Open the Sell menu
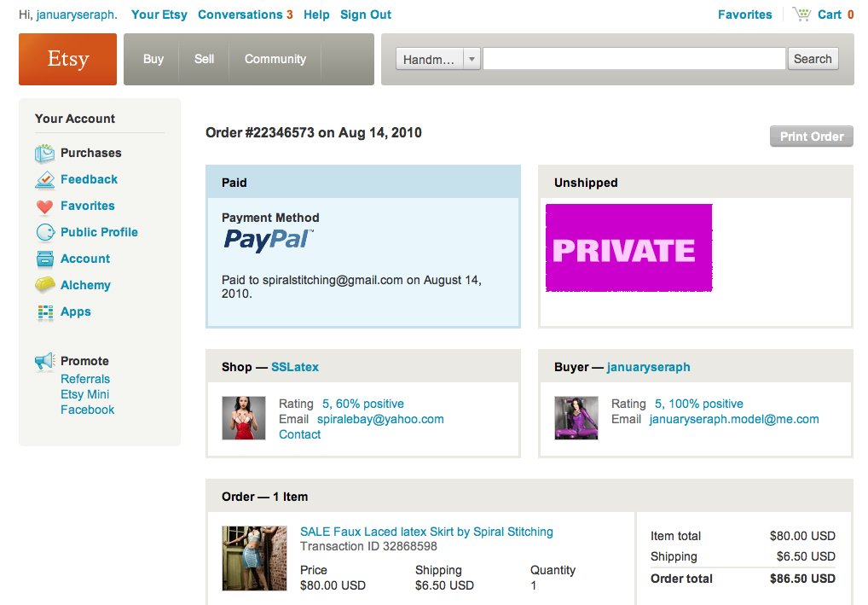The width and height of the screenshot is (868, 605). (205, 59)
